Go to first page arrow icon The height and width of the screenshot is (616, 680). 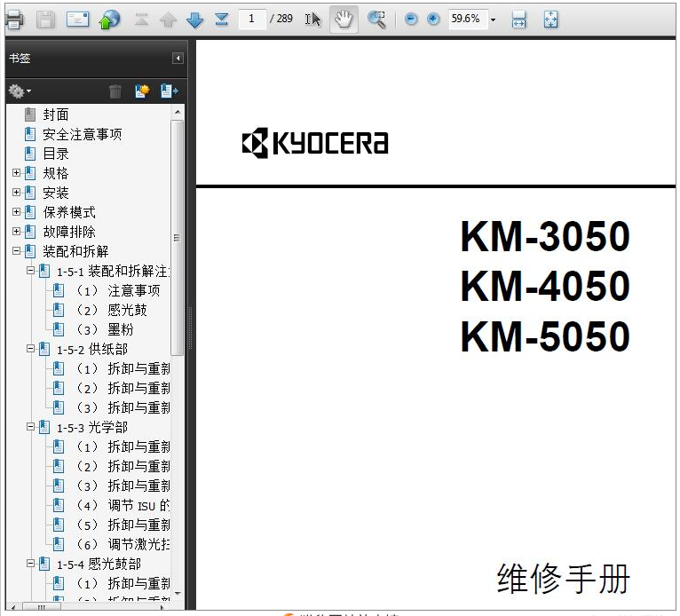[141, 19]
